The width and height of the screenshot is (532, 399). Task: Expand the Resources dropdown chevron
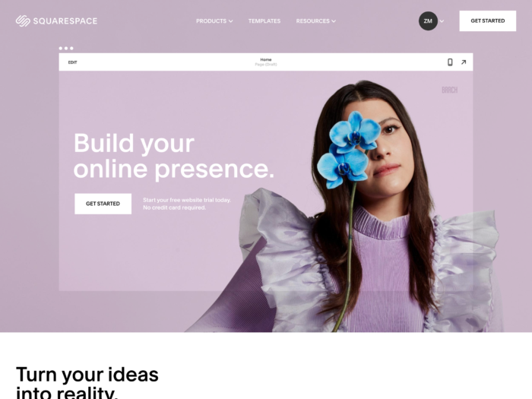[334, 21]
